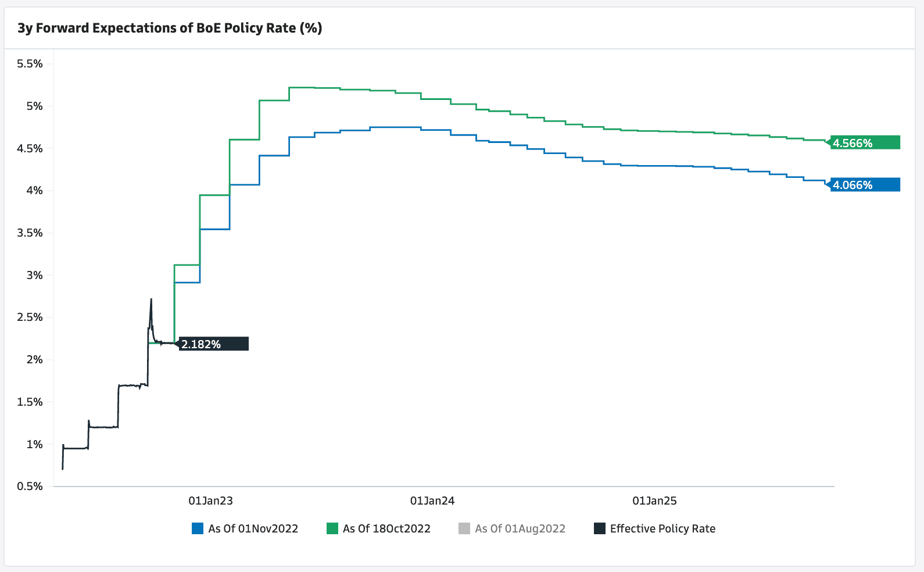Screen dimensions: 924x572
Task: Hide the As Of 01Nov2022 series label
Action: (x=253, y=528)
